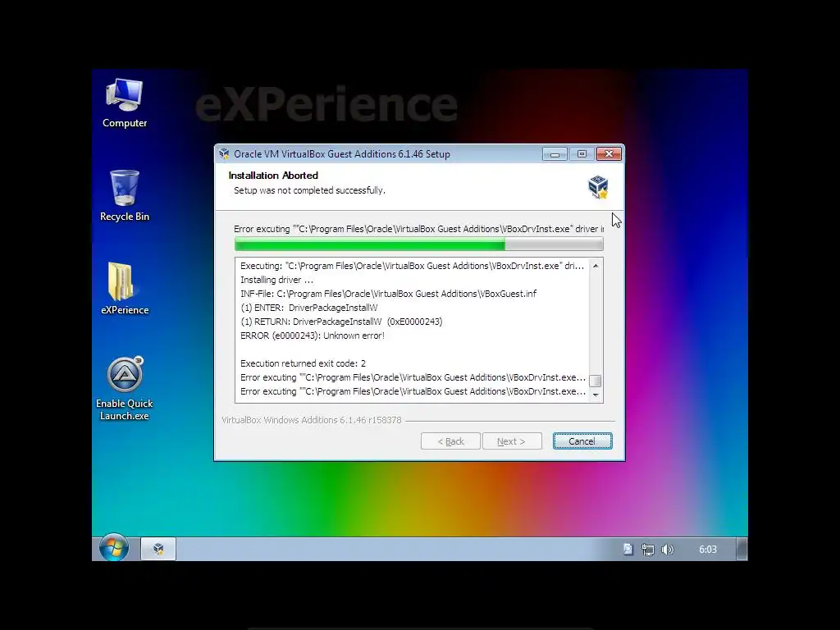Click VirtualBox setup taskbar button
Viewport: 840px width, 630px height.
tap(158, 549)
